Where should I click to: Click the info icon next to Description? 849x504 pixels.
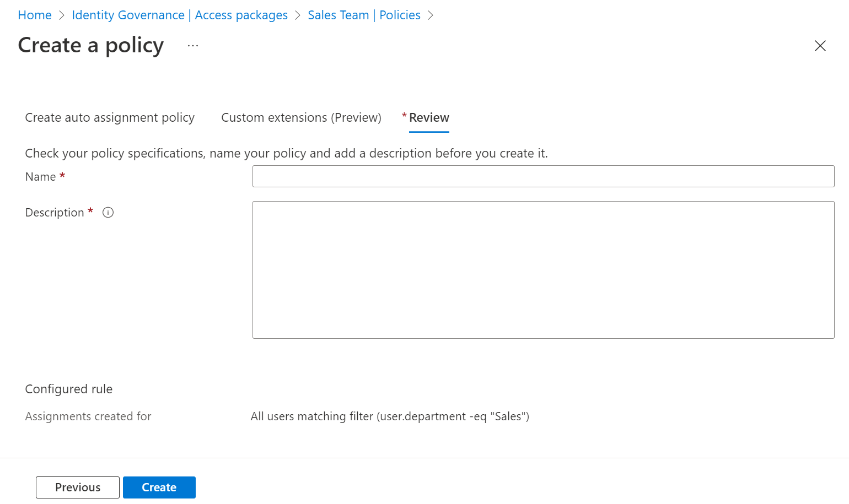point(108,212)
